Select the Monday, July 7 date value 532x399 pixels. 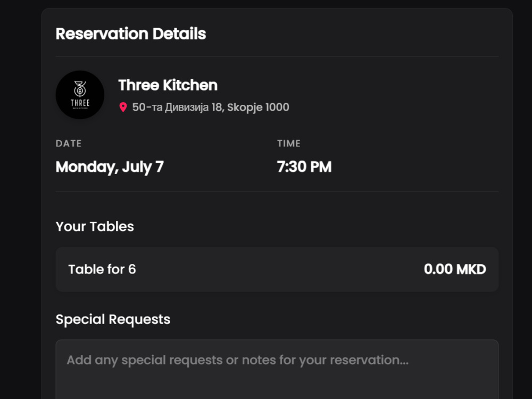coord(110,167)
